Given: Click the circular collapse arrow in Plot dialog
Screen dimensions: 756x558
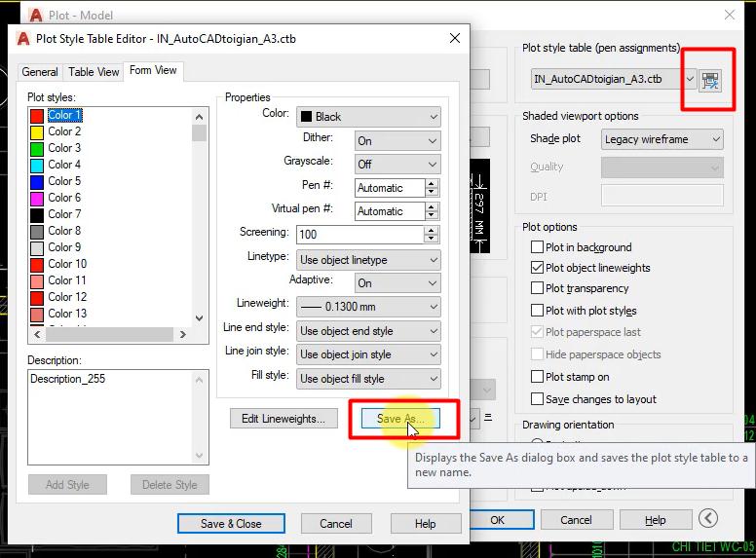Looking at the screenshot, I should pyautogui.click(x=708, y=518).
